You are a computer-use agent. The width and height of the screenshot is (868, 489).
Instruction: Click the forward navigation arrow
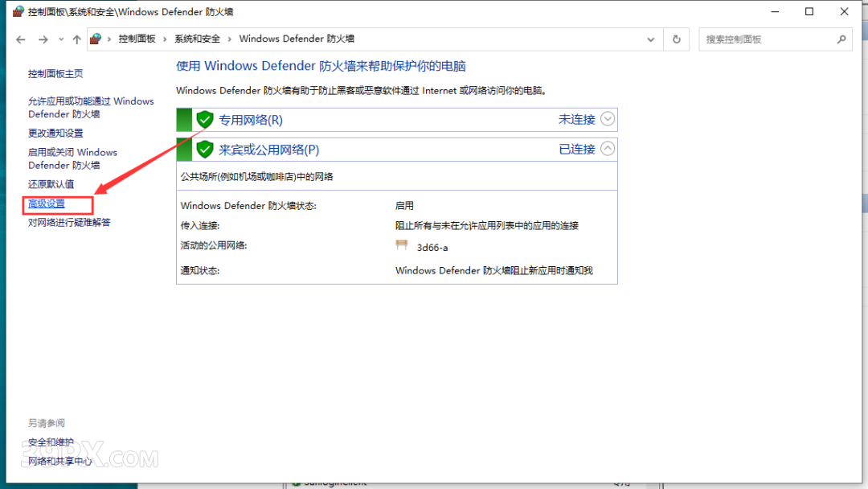click(43, 39)
